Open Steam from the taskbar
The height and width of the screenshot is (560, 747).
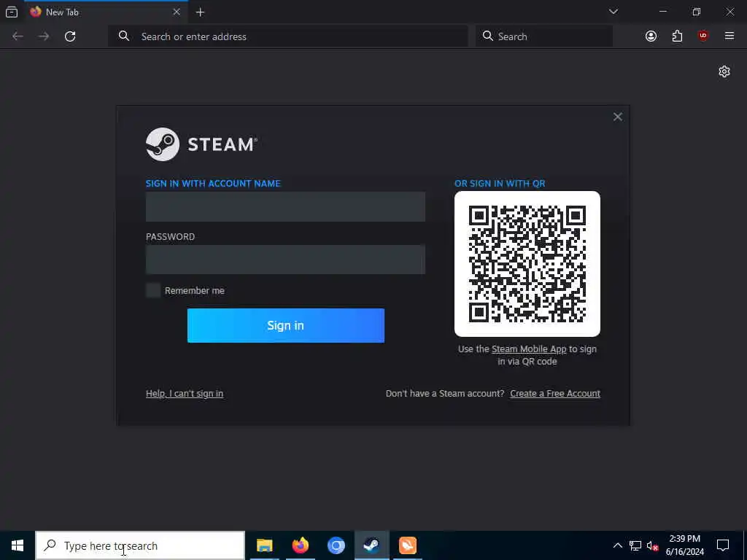pyautogui.click(x=371, y=545)
